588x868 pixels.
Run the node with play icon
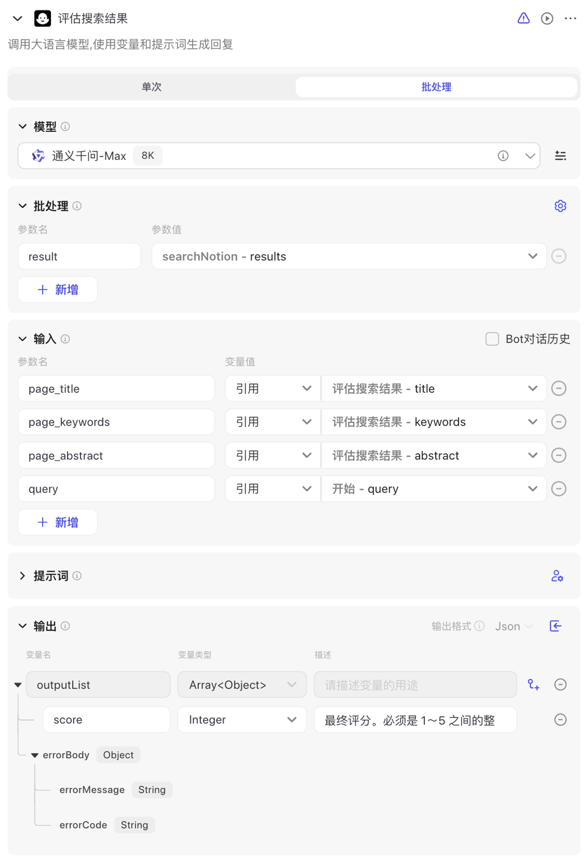[547, 18]
